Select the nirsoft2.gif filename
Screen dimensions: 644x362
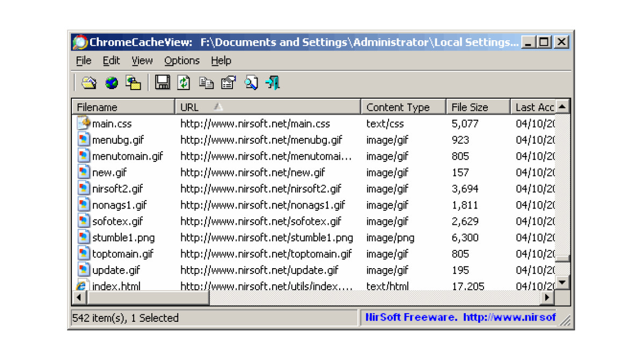coord(118,189)
